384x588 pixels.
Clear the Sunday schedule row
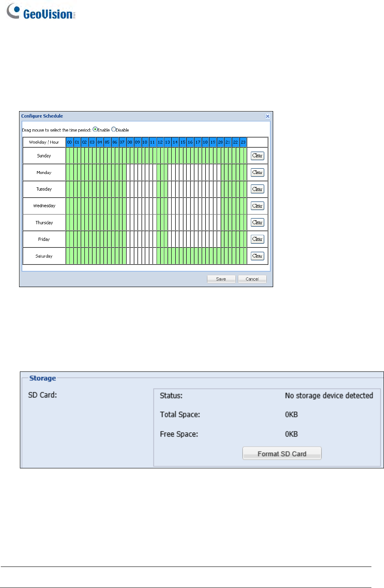[x=257, y=156]
